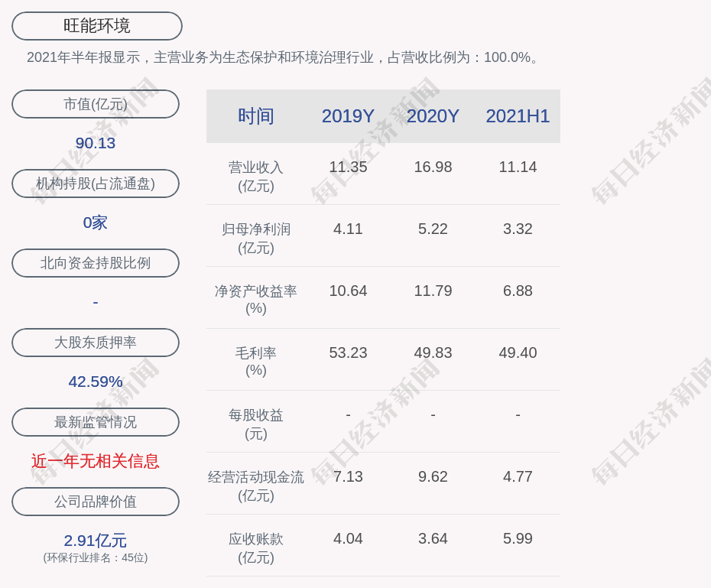711x588 pixels.
Task: Select the 市值(亿元) label button
Action: coord(96,104)
